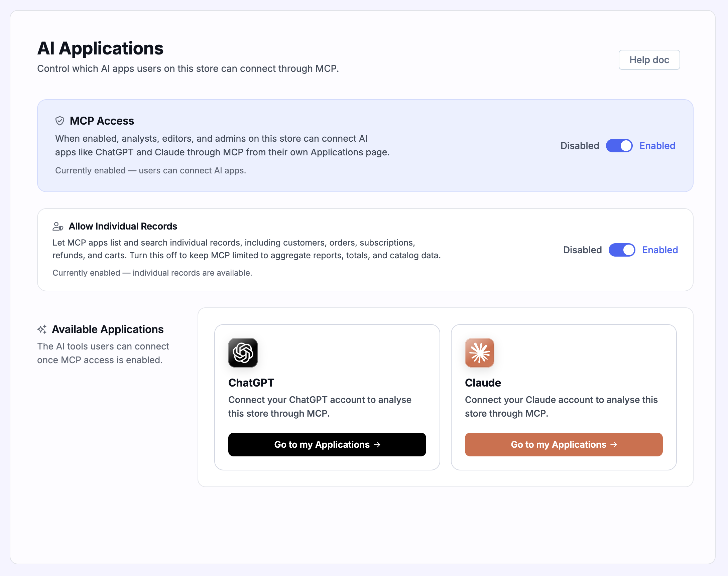The width and height of the screenshot is (728, 576).
Task: Click the Available Applications heading
Action: (108, 329)
